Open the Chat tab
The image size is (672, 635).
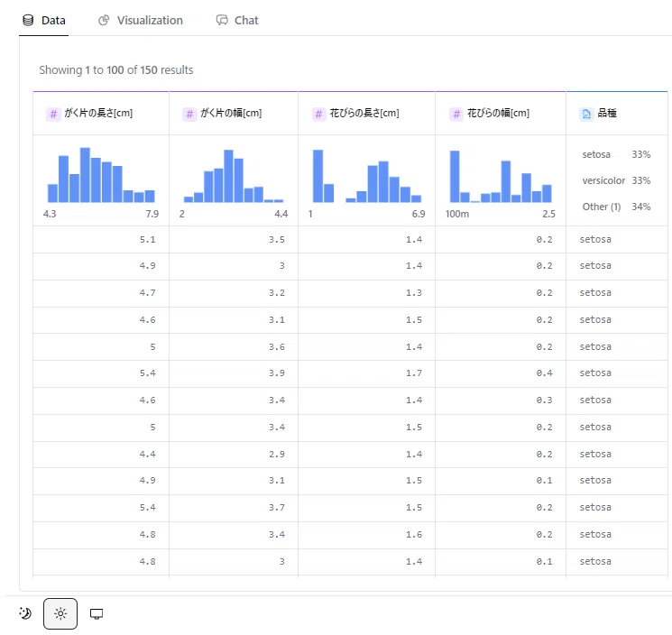pos(237,20)
